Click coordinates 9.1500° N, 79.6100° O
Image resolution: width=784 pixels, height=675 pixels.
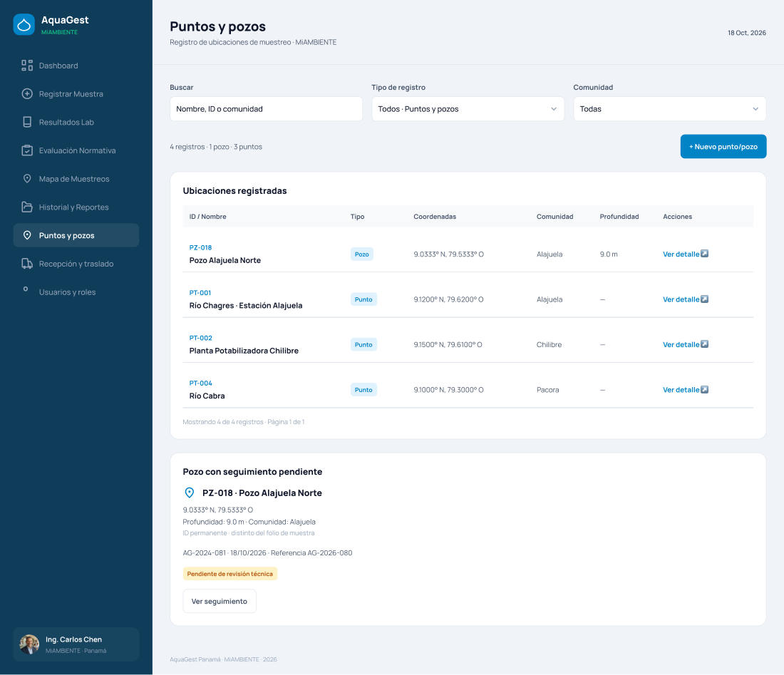[448, 344]
